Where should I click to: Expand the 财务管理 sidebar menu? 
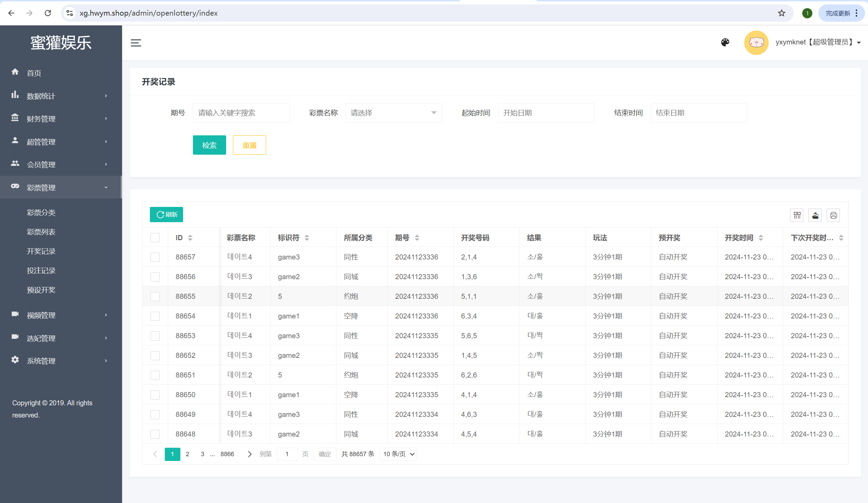click(x=61, y=118)
